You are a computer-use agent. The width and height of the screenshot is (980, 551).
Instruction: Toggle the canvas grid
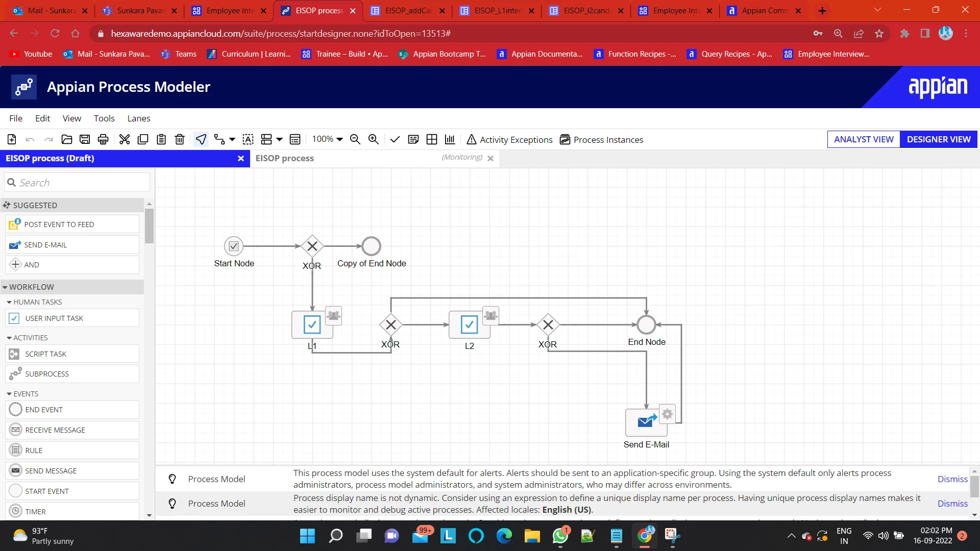(x=432, y=139)
